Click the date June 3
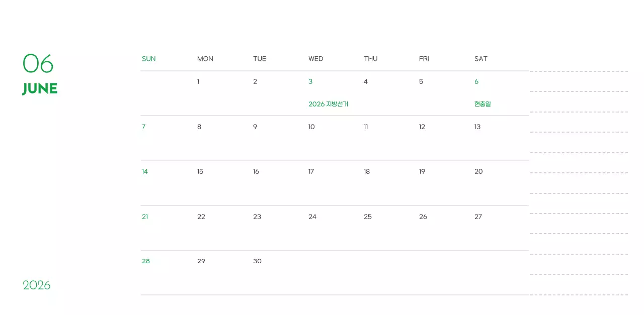The image size is (644, 315). pos(310,81)
